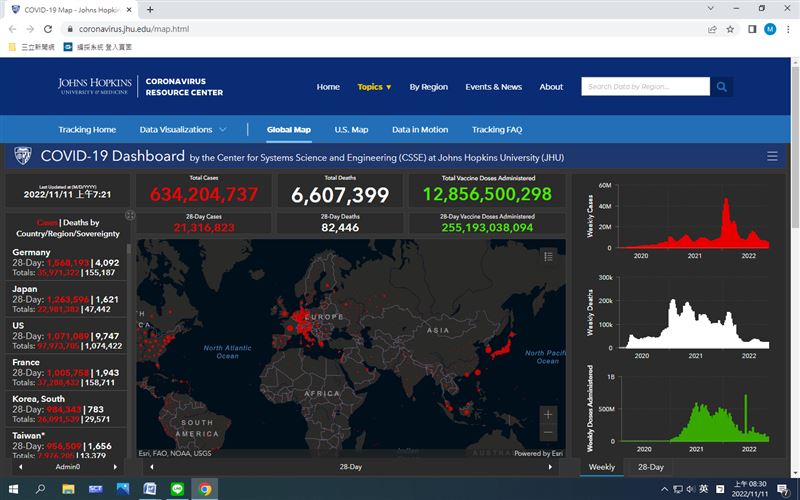Viewport: 800px width, 500px height.
Task: Select France in country list
Action: click(x=66, y=372)
